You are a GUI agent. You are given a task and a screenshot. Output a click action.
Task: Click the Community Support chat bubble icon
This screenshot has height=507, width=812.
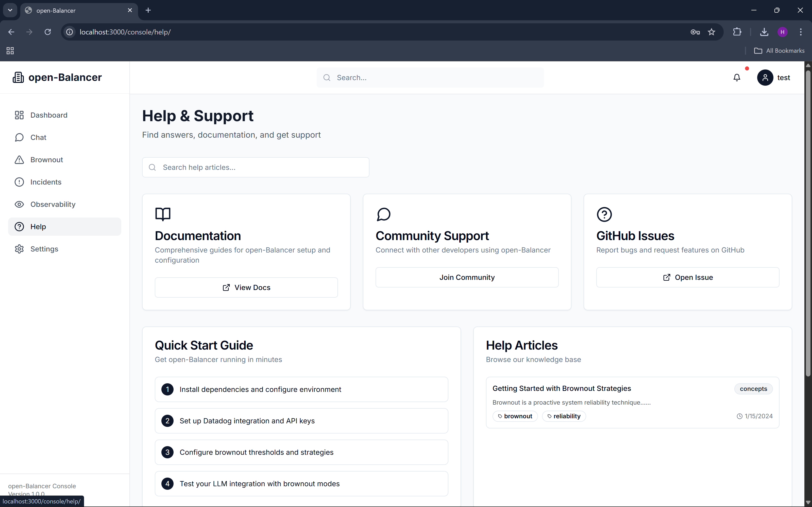(383, 214)
